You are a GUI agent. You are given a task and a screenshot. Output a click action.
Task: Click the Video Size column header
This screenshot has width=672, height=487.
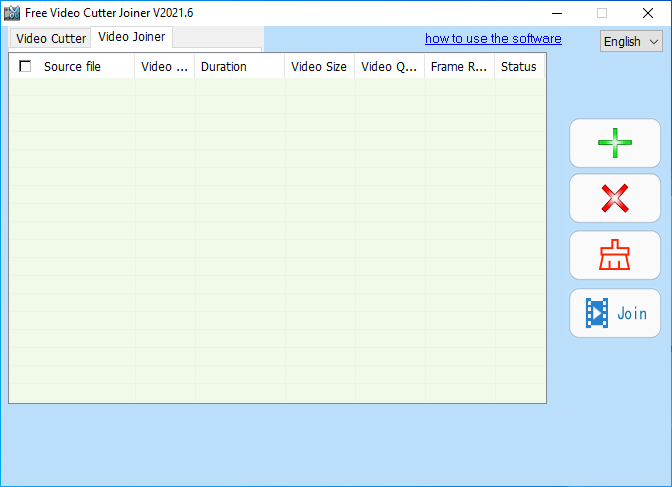[x=318, y=67]
